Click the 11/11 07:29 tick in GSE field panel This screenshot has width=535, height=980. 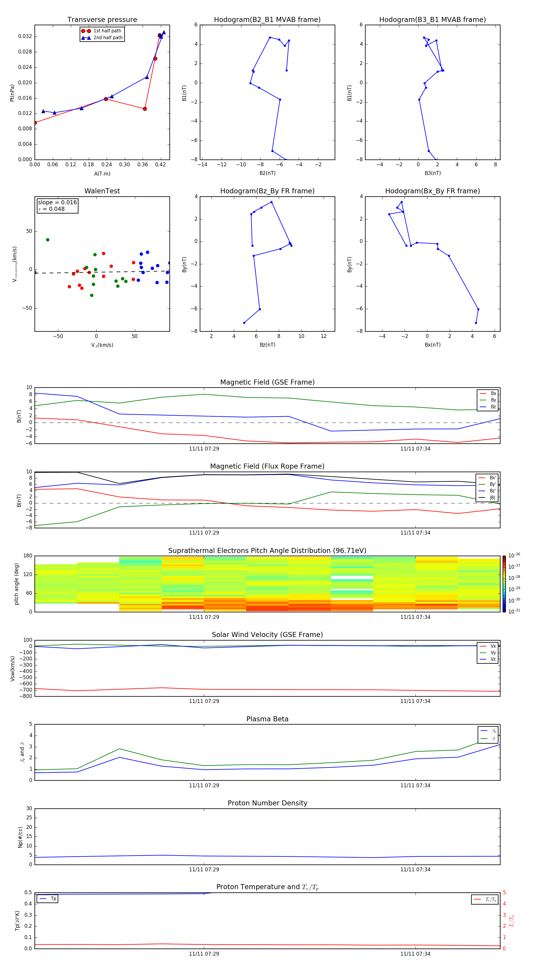click(204, 448)
